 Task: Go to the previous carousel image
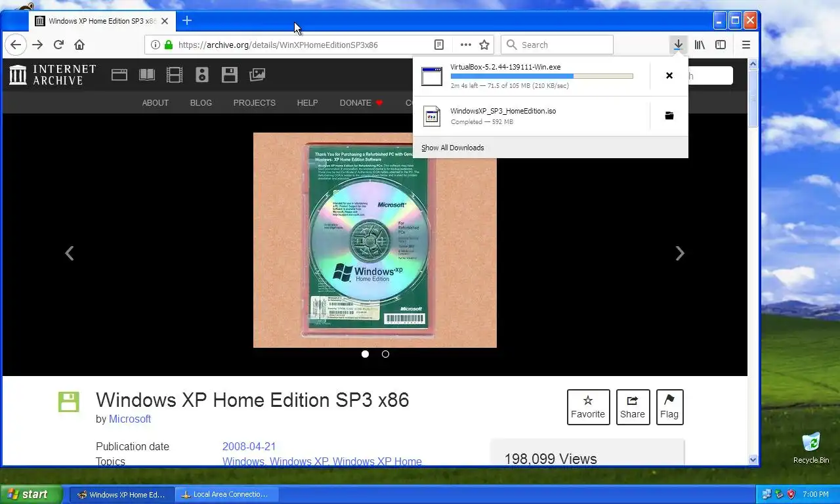(x=69, y=253)
